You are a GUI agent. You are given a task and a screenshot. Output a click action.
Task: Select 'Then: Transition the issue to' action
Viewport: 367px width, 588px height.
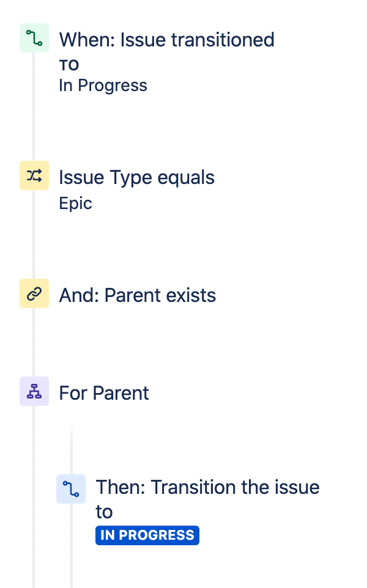[x=207, y=499]
